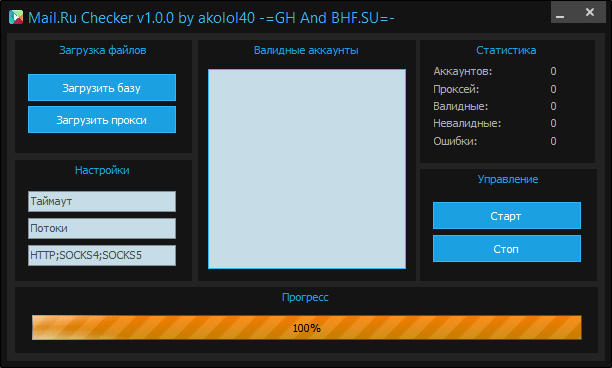Close the Mail.Ru Checker window
Screen dimensions: 612x368
coord(590,12)
